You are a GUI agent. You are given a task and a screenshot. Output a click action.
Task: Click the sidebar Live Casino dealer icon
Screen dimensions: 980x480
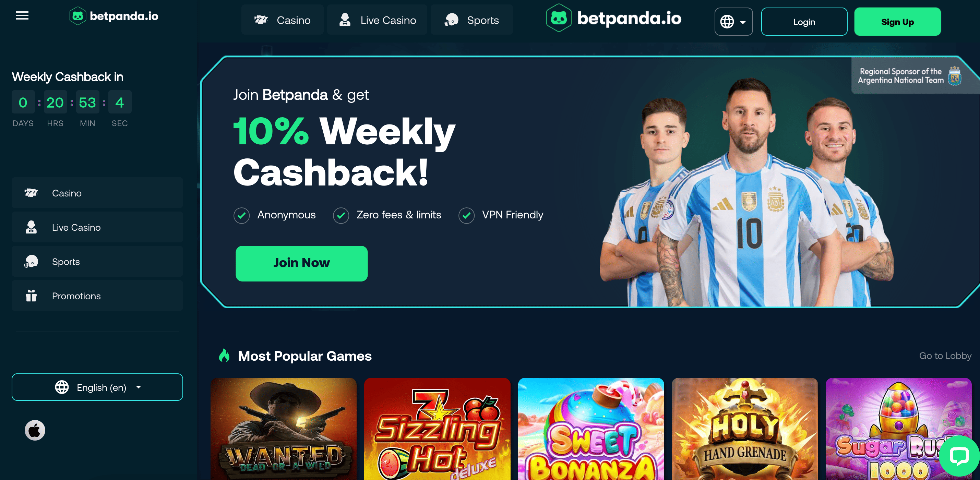click(x=31, y=227)
